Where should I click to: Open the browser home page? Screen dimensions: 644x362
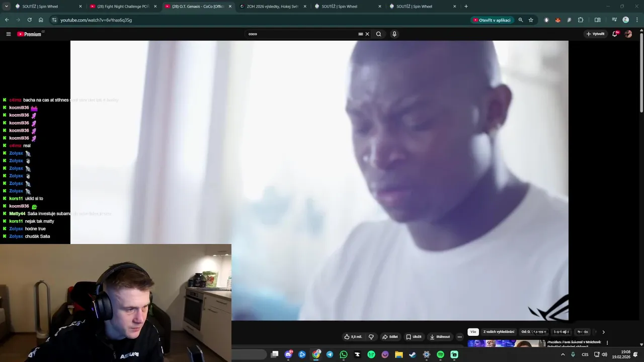[41, 20]
